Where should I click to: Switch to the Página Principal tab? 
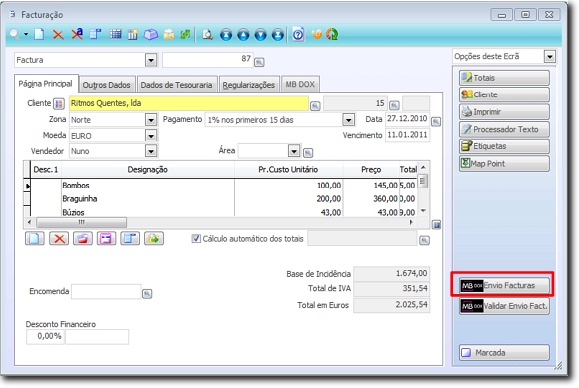(46, 84)
